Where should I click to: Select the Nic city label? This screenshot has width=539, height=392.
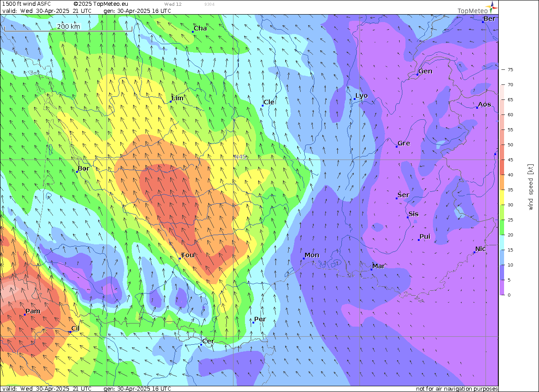[x=481, y=249]
